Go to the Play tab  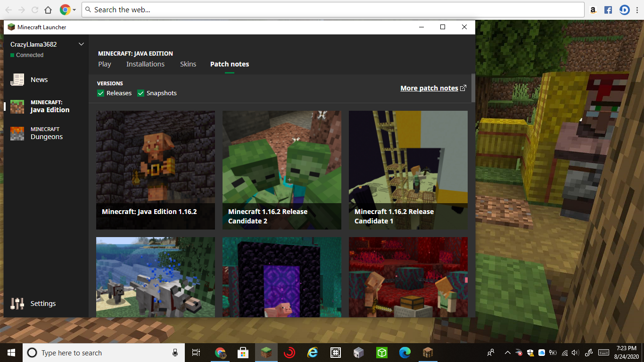tap(105, 64)
